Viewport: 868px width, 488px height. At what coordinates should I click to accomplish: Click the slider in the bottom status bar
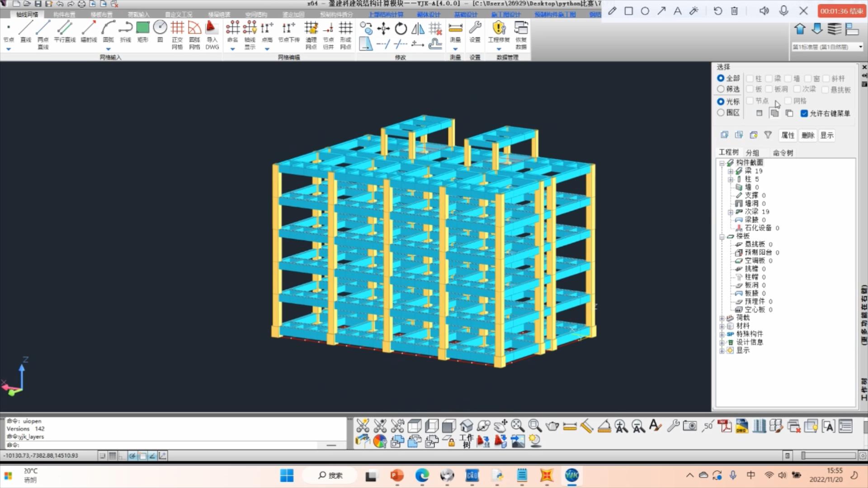coord(803,455)
